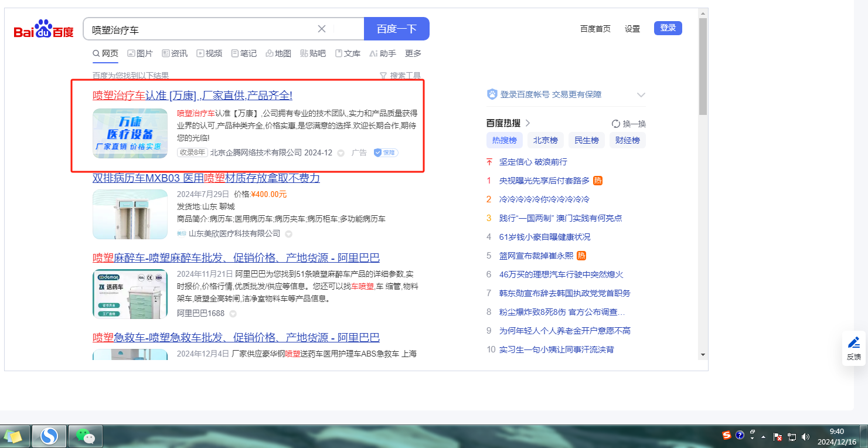
Task: Click the 喷塑治疗车 search input field
Action: click(x=199, y=29)
